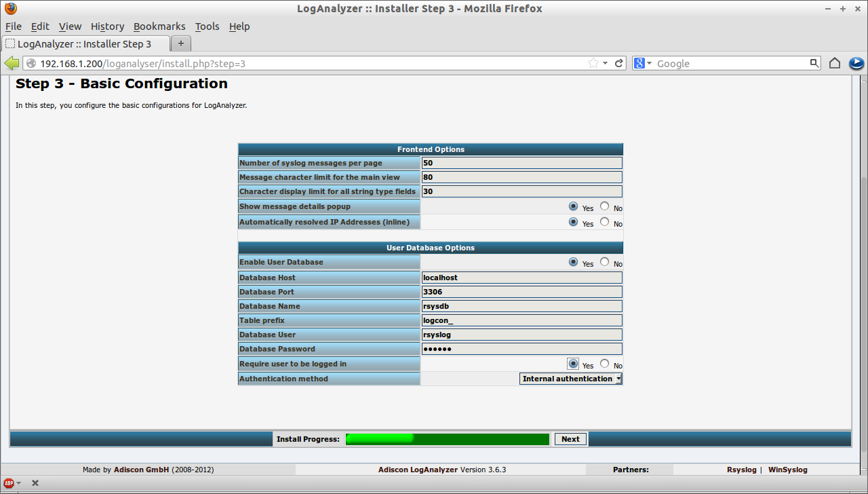Screen dimensions: 868x494
Task: Click the Database Port field
Action: pyautogui.click(x=521, y=292)
